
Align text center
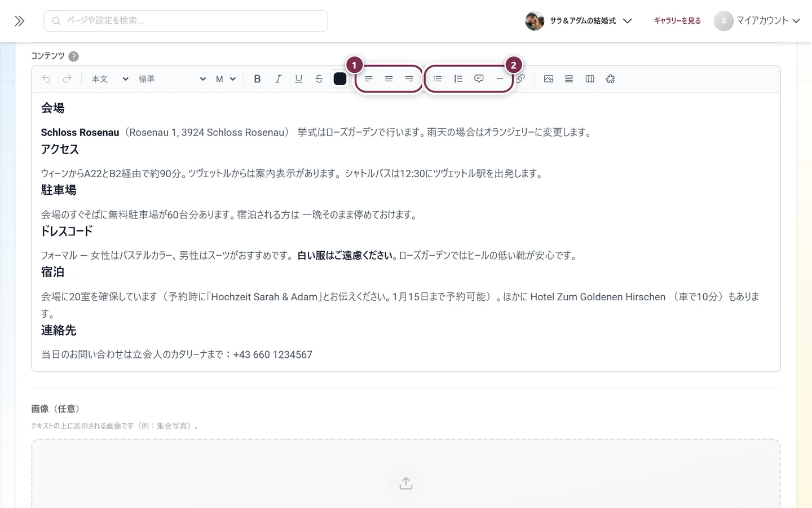tap(389, 79)
